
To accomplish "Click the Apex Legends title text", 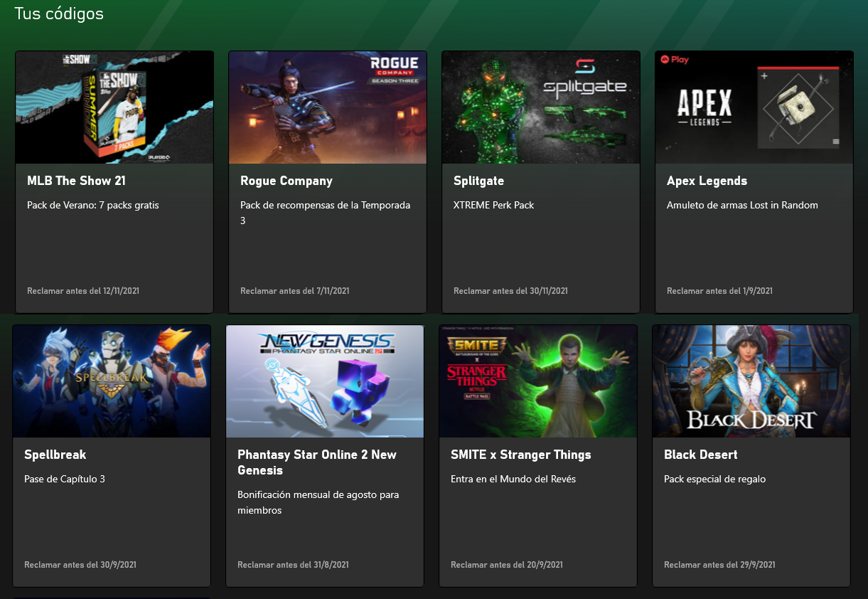I will (707, 181).
